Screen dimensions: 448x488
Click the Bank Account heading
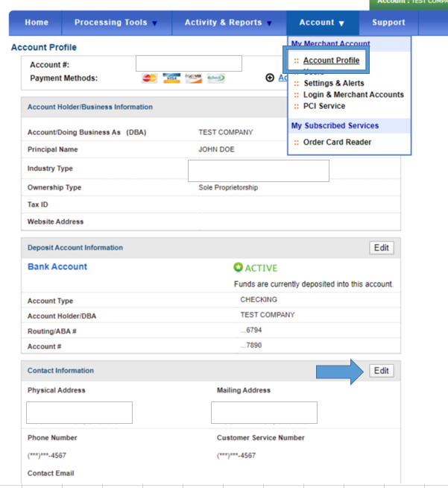[x=57, y=266]
